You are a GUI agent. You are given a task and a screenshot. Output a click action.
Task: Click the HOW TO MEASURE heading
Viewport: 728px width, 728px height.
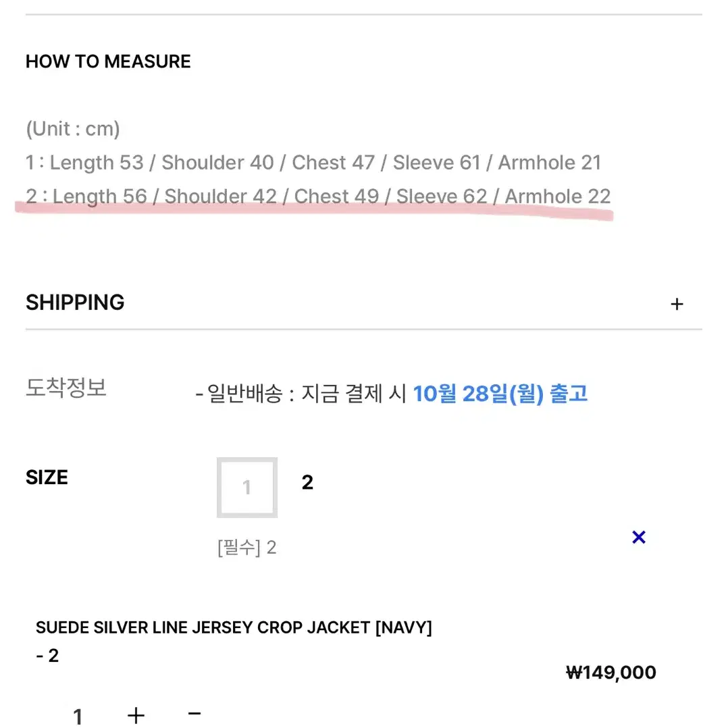pyautogui.click(x=108, y=61)
